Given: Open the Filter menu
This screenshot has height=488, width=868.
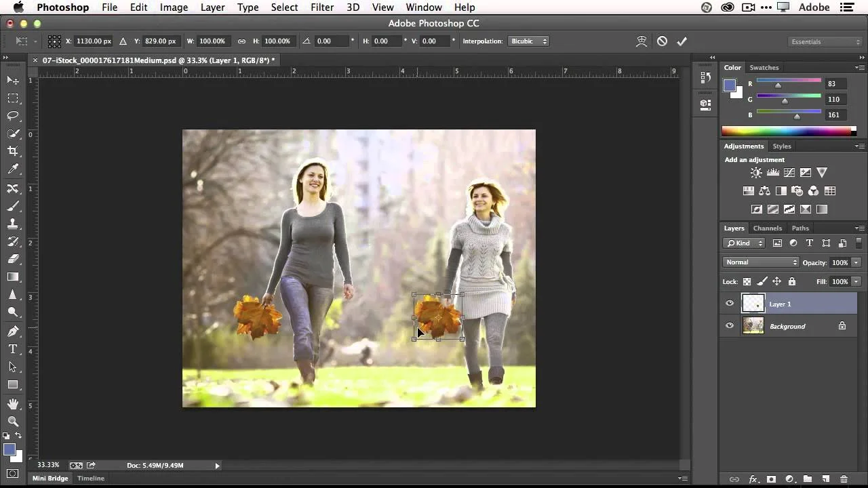Looking at the screenshot, I should click(x=321, y=7).
